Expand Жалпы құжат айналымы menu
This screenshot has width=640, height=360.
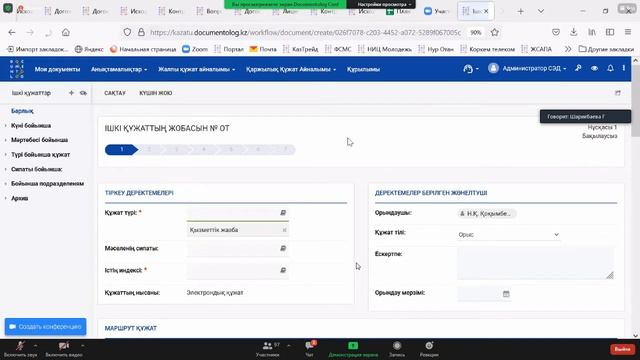tap(197, 69)
